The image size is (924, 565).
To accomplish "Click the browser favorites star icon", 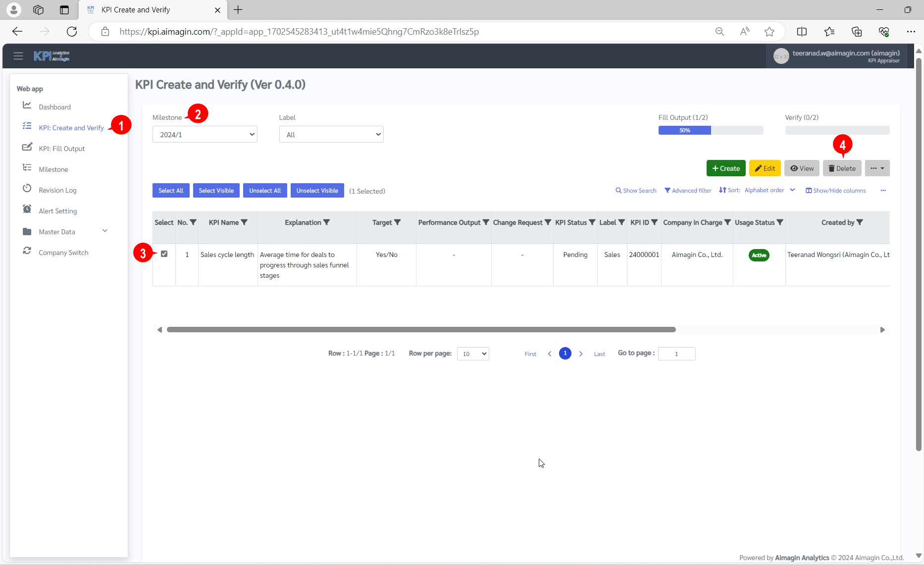I will coord(769,32).
